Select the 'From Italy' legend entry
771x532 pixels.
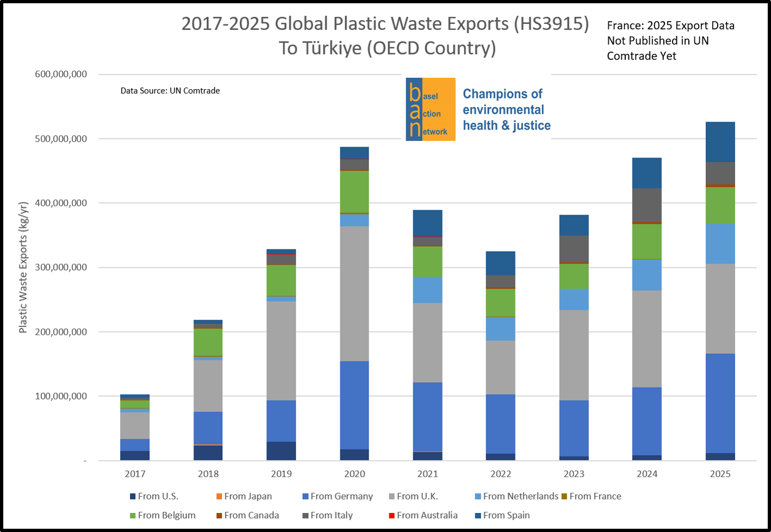coord(328,516)
